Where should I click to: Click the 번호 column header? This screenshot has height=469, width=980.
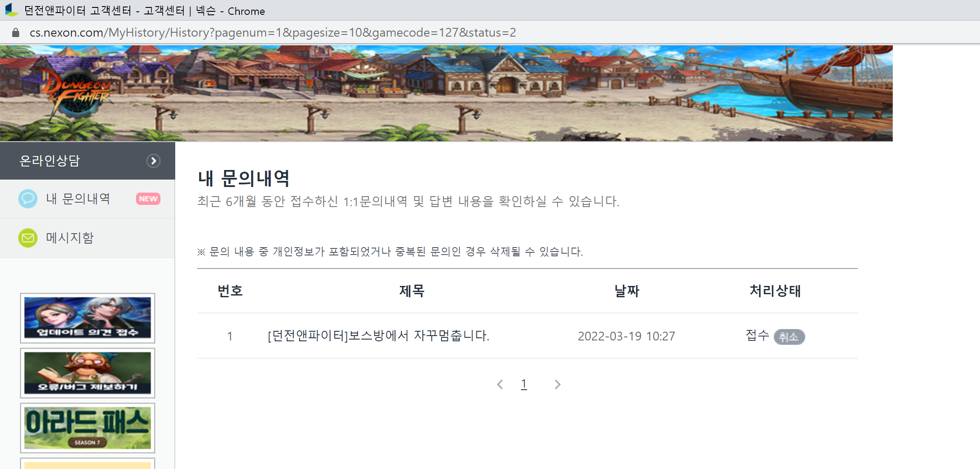coord(230,291)
